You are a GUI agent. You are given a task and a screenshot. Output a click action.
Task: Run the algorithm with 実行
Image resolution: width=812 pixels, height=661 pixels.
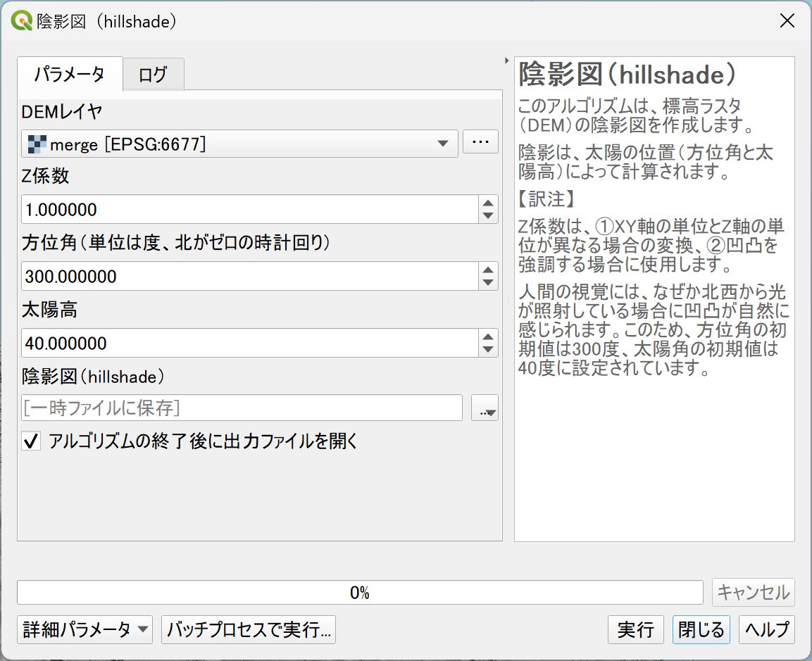click(635, 629)
